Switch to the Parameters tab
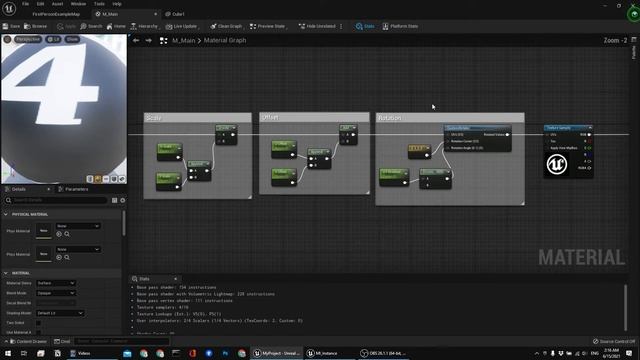 (x=73, y=189)
